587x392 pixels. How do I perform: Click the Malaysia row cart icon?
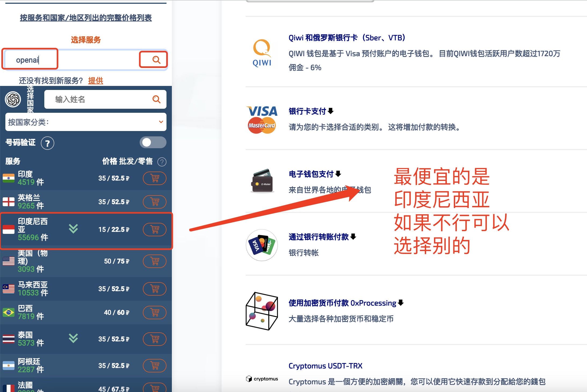(155, 289)
